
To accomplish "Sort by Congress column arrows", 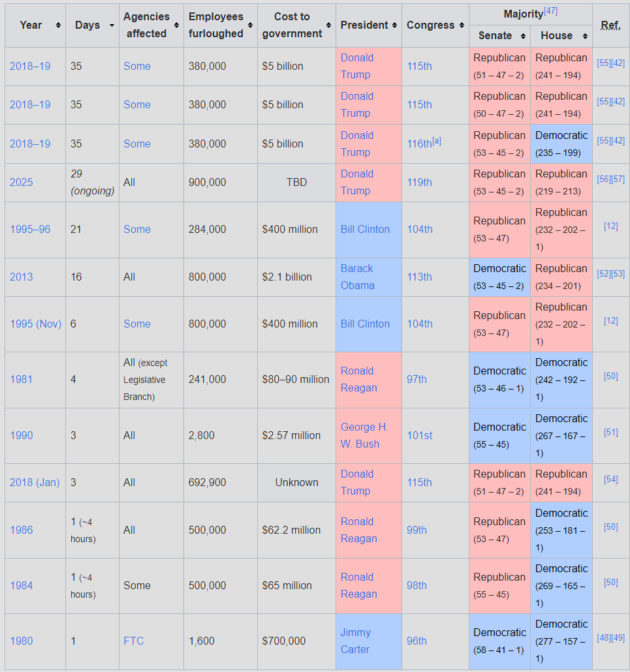I will 462,25.
